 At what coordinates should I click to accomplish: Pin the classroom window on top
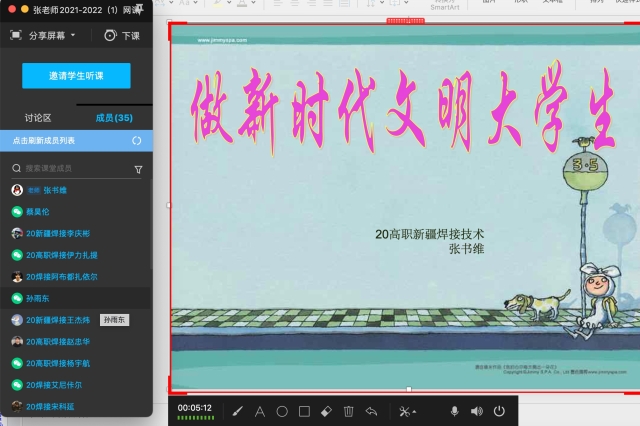141,10
